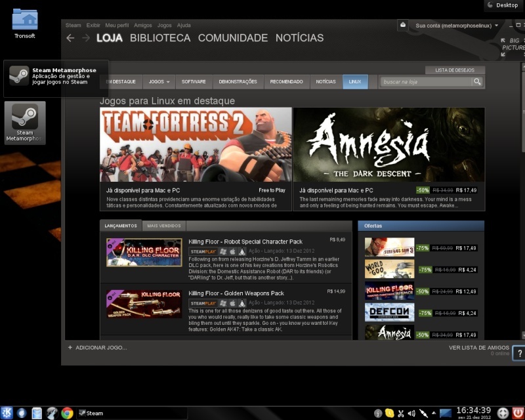Click the info icon in the system tray
Screen dimensions: 525x420
pos(378,413)
